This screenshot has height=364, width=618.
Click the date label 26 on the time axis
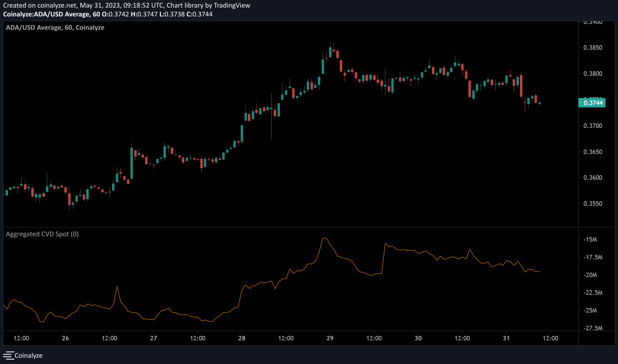click(65, 338)
